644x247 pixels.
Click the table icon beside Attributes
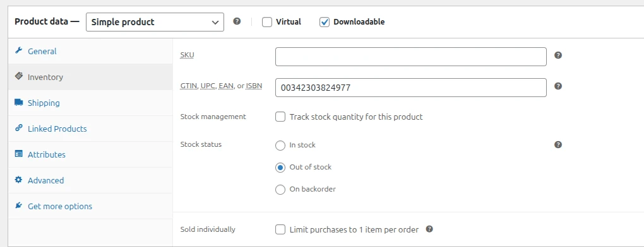coord(18,154)
